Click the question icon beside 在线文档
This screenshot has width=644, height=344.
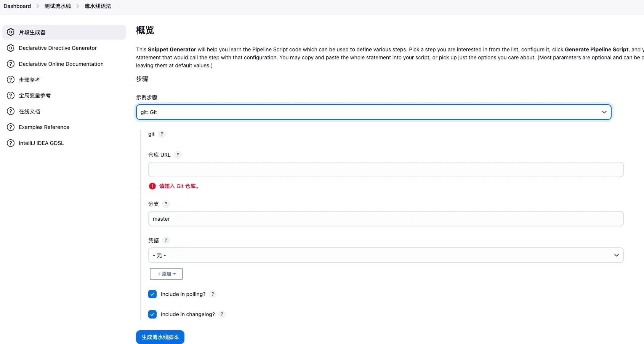(11, 111)
